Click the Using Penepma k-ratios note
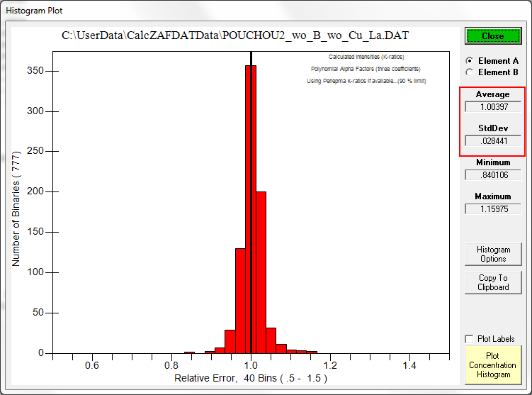Screen dimensions: 532x395 click(x=366, y=81)
